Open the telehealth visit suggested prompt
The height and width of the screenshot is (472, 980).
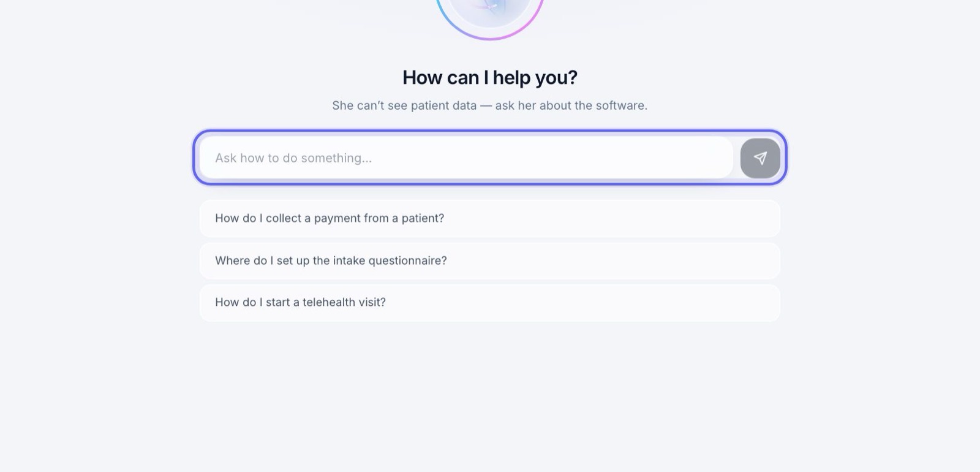point(490,303)
